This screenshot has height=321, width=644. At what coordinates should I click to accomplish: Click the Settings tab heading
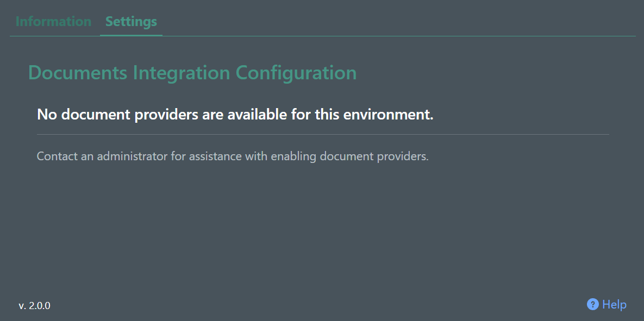pyautogui.click(x=130, y=21)
